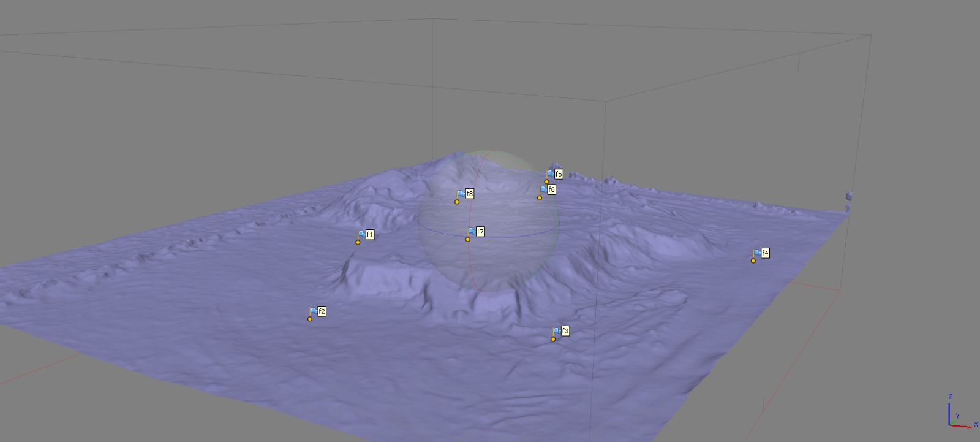The height and width of the screenshot is (442, 980).
Task: Click the yellow point of marker f6
Action: pyautogui.click(x=540, y=197)
